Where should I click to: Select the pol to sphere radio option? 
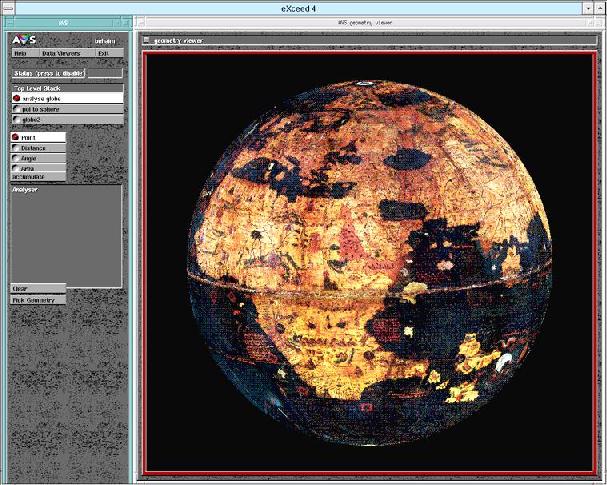click(68, 109)
